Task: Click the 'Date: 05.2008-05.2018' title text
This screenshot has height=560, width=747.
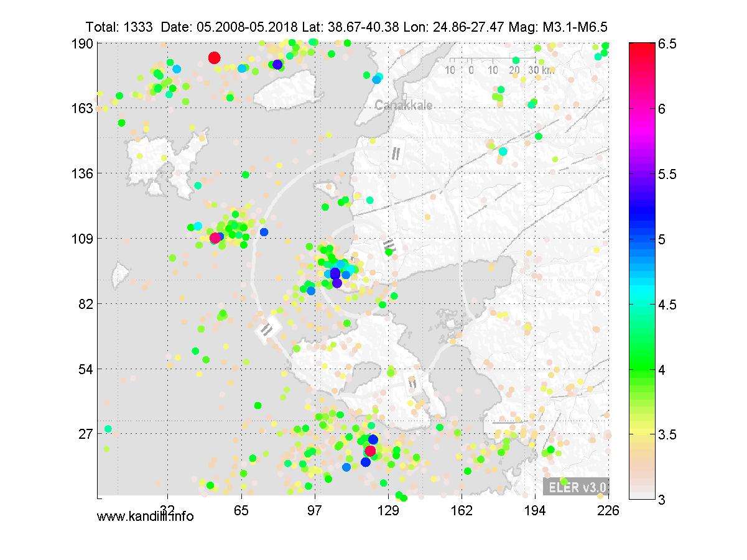Action: [229, 27]
